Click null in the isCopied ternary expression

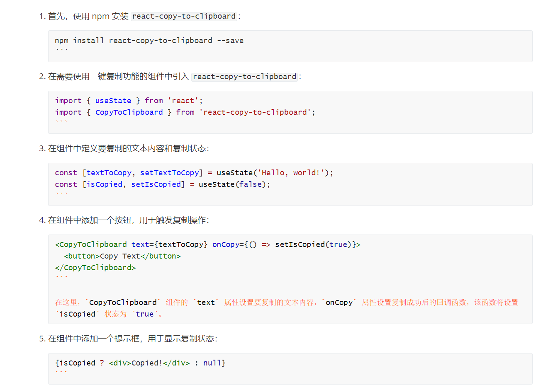(212, 363)
